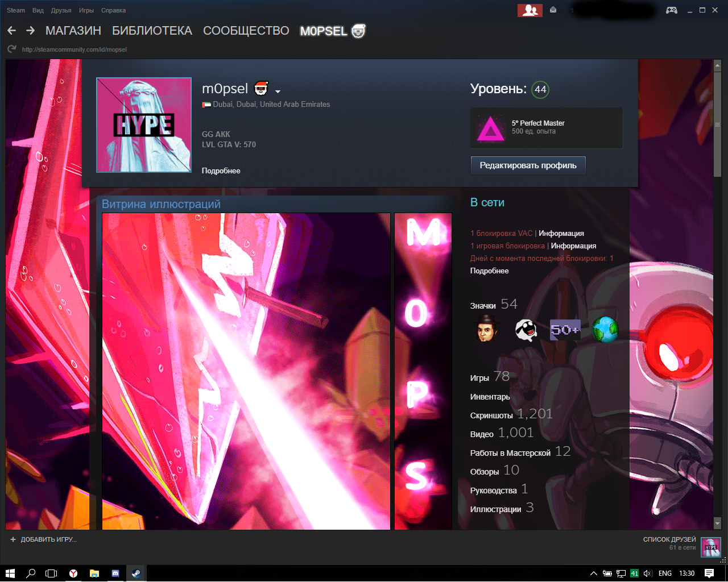Open Работы в Мастерской link
The height and width of the screenshot is (582, 728).
point(520,452)
